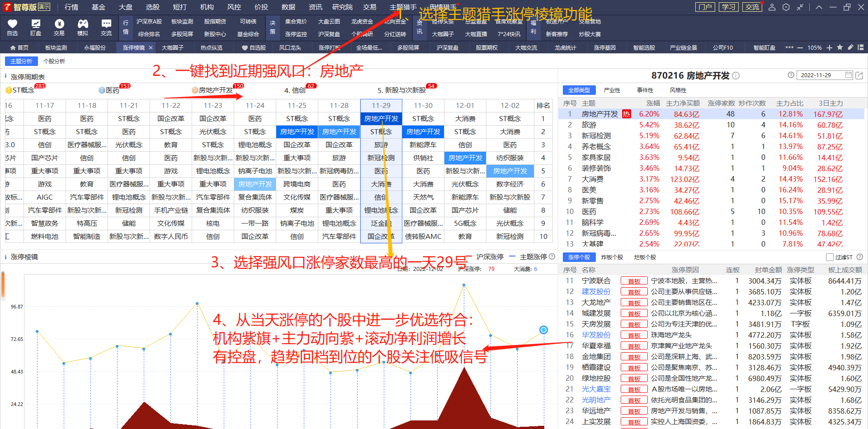868x429 pixels.
Task: Open the 自选股 tab with heart
Action: coord(254,47)
